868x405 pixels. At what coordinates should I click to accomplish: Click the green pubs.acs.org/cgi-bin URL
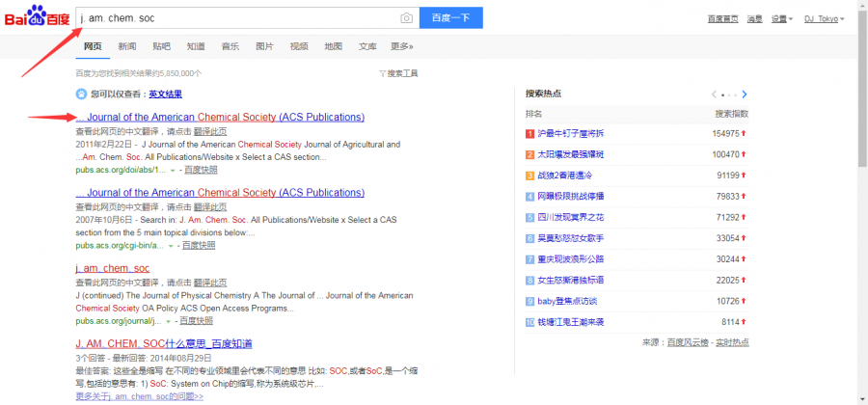pos(120,245)
